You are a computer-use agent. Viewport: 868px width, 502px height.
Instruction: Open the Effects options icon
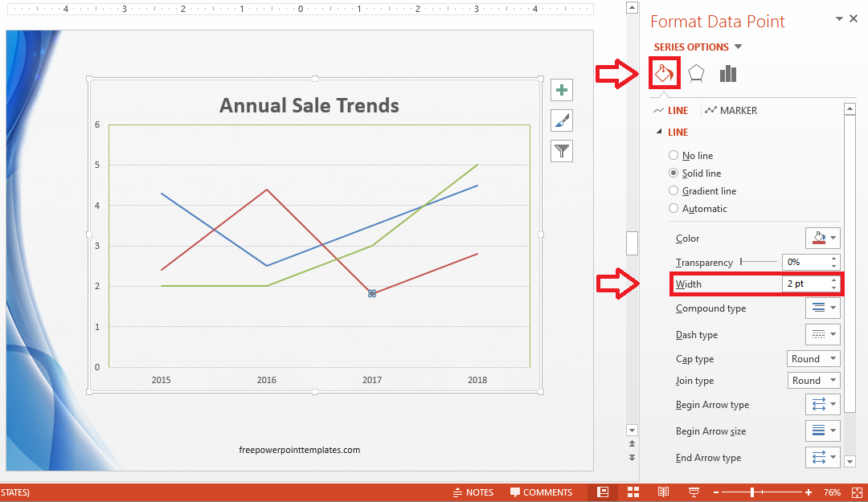pos(696,72)
